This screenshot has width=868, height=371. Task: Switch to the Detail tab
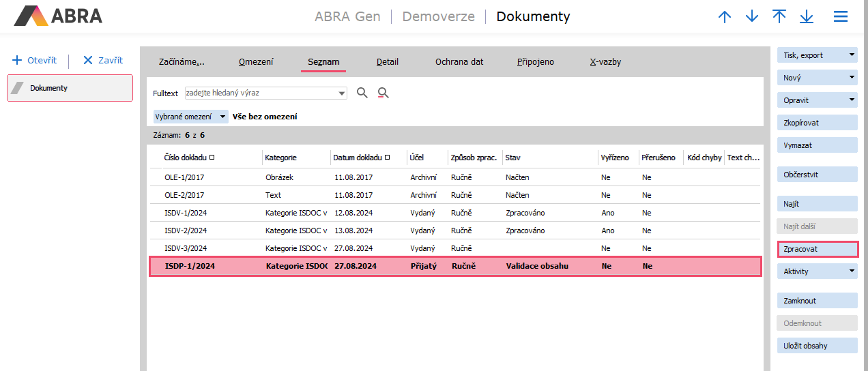pyautogui.click(x=388, y=62)
